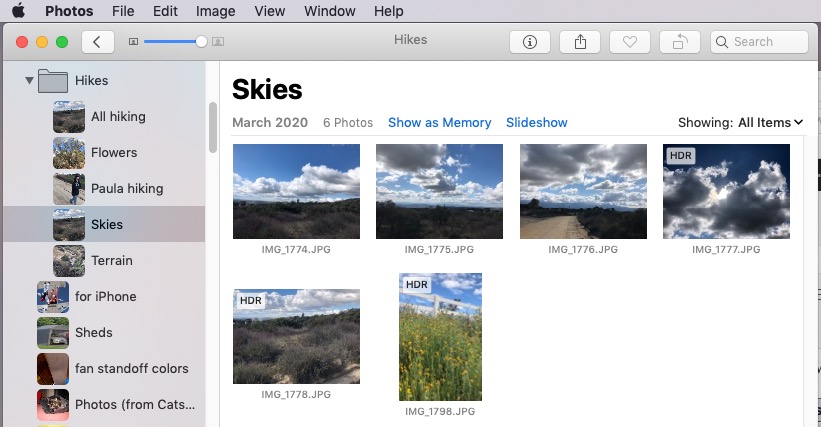Open the Window menu
Viewport: 821px width, 427px height.
(x=329, y=11)
